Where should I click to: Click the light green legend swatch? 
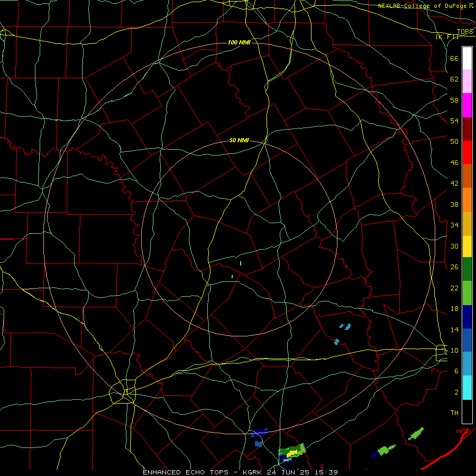467,293
